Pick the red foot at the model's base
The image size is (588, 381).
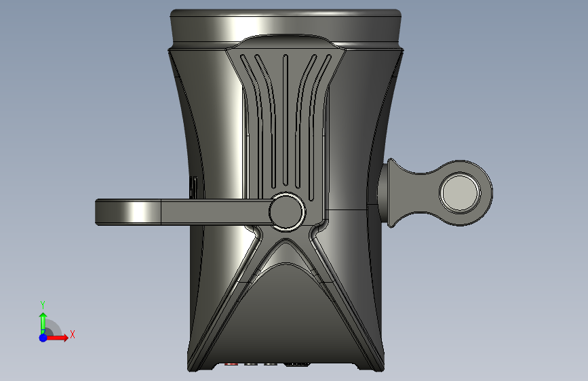231,364
